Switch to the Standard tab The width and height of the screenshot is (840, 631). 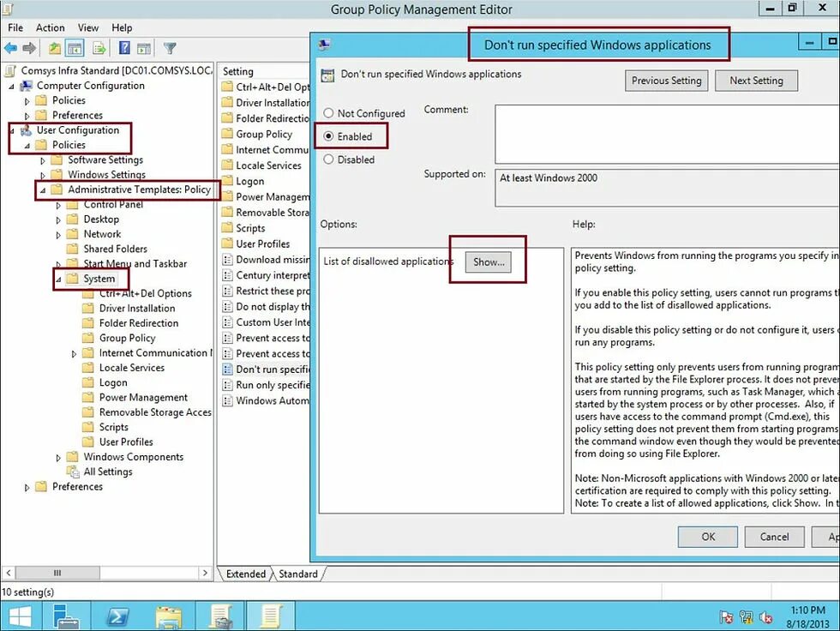[297, 574]
